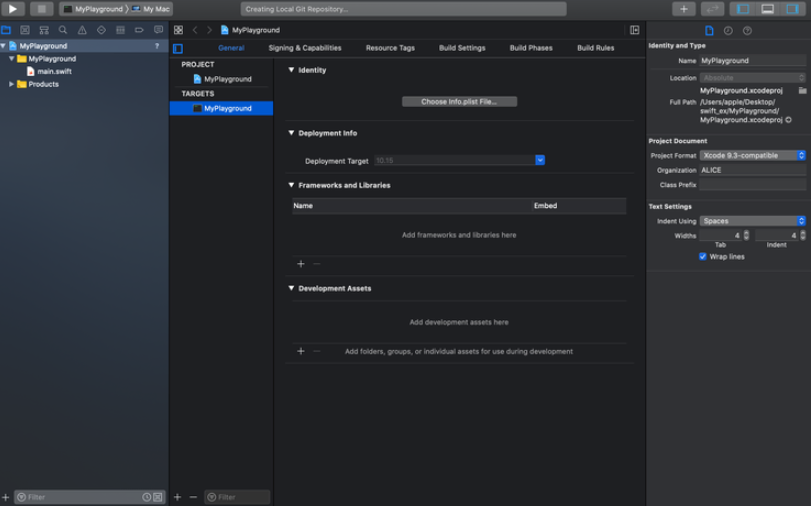
Task: Edit the project Name field
Action: pyautogui.click(x=753, y=61)
